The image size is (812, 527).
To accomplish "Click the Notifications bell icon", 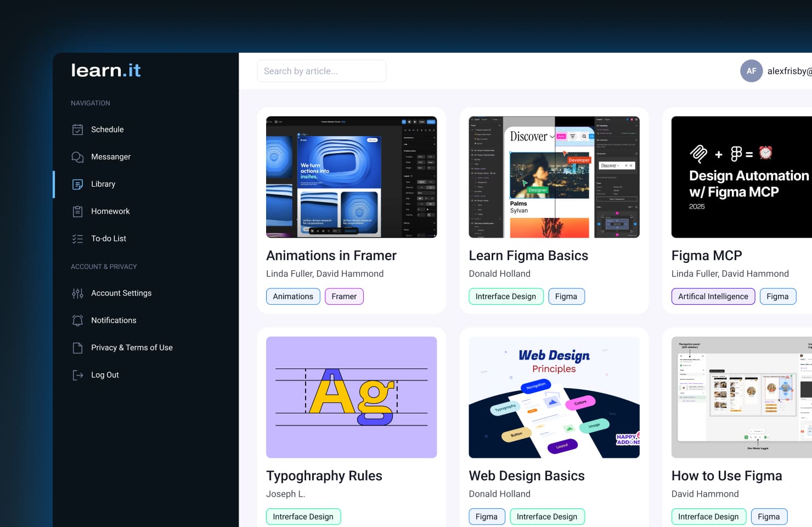I will 77,320.
